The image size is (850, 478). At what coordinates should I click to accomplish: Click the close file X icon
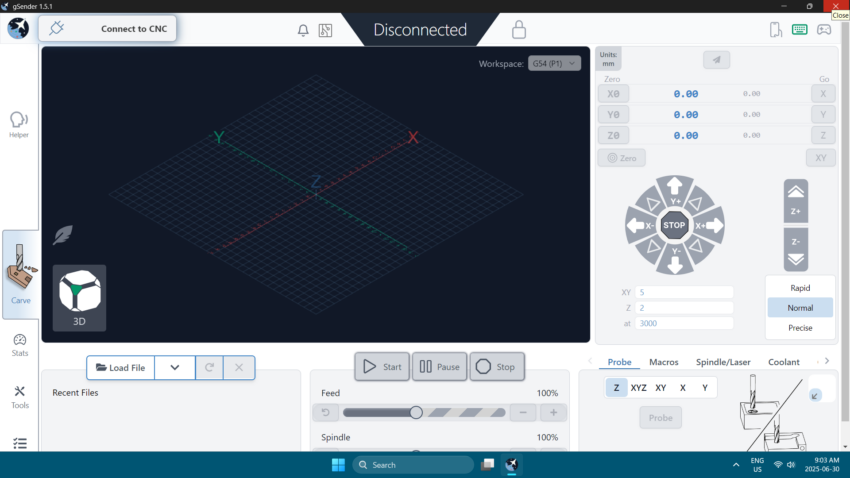point(239,367)
